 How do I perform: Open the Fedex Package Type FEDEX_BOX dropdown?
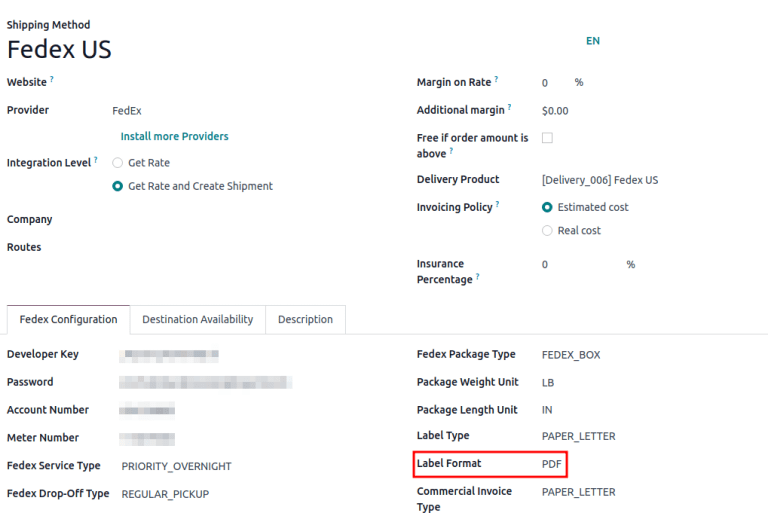coord(571,354)
